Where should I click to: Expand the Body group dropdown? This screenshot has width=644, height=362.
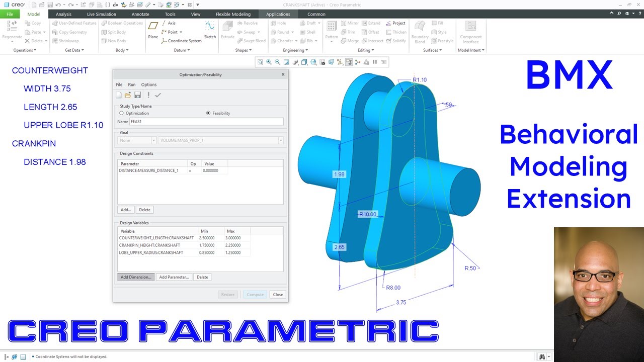[122, 50]
